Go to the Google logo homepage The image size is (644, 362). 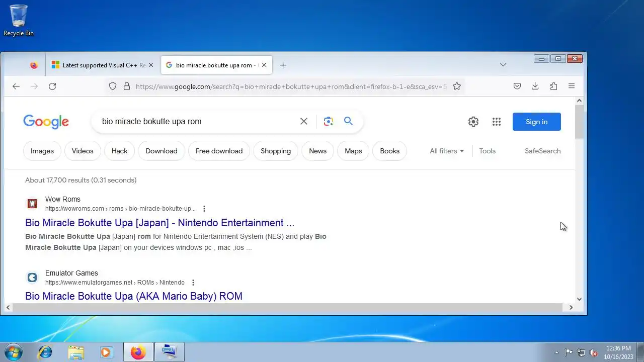(x=46, y=122)
